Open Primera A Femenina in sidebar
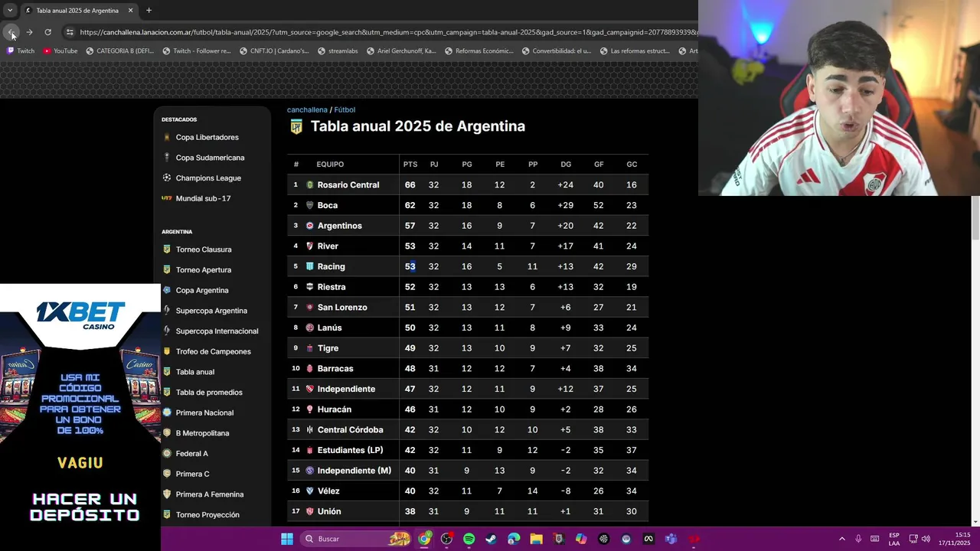This screenshot has height=551, width=980. click(x=210, y=494)
